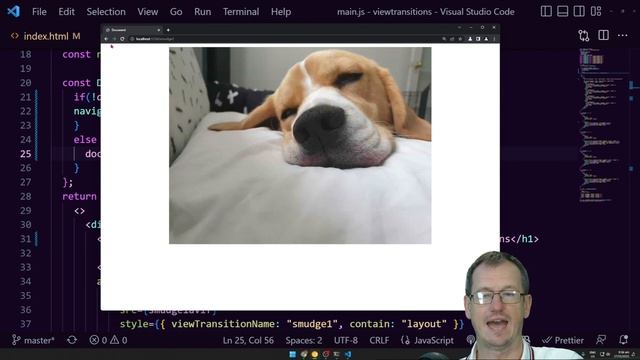The width and height of the screenshot is (640, 360).
Task: Select the UTF-8 encoding indicator
Action: coord(346,340)
